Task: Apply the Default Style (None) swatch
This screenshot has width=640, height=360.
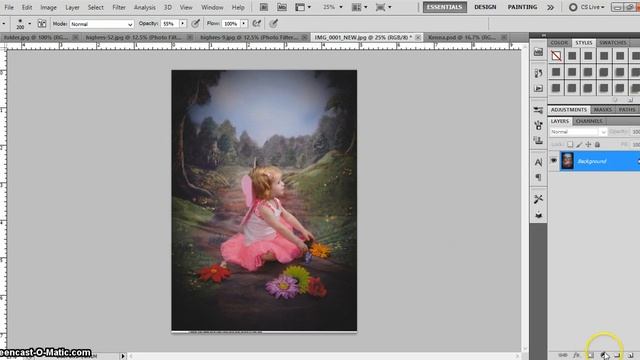Action: 556,56
